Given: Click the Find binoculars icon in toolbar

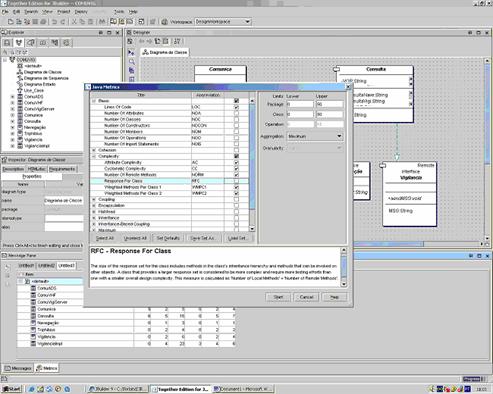Looking at the screenshot, I should click(102, 22).
